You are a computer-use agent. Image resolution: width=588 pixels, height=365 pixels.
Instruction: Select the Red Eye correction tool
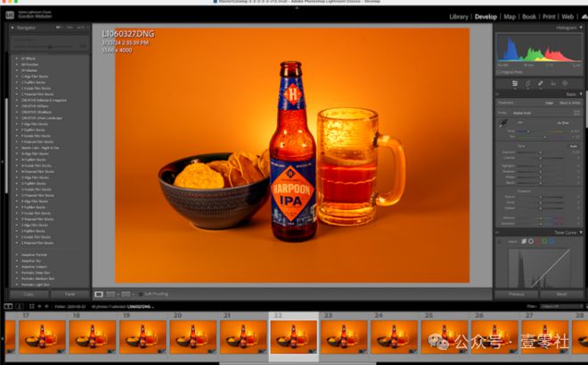(552, 84)
